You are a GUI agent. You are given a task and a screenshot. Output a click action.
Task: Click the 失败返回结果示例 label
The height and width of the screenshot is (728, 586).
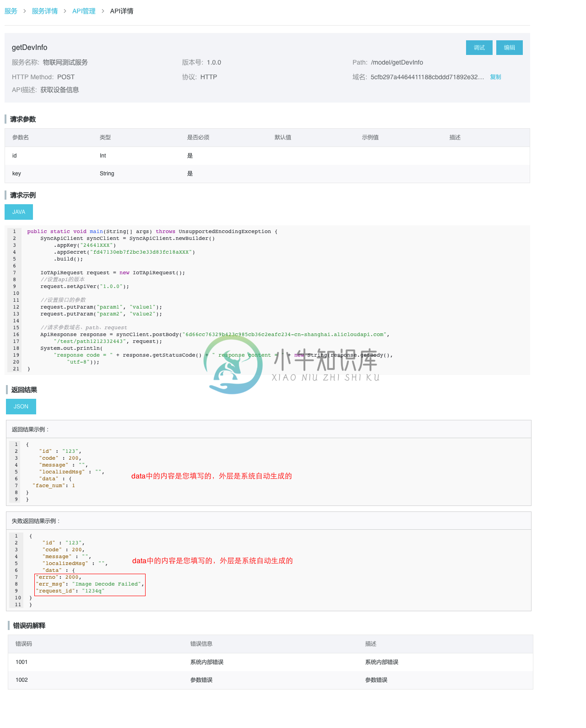click(36, 521)
